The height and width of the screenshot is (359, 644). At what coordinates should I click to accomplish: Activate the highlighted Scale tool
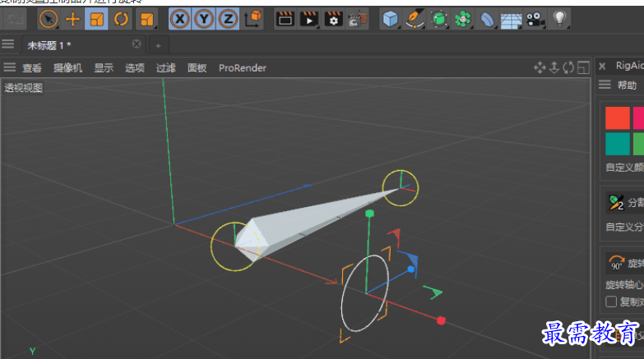point(96,19)
